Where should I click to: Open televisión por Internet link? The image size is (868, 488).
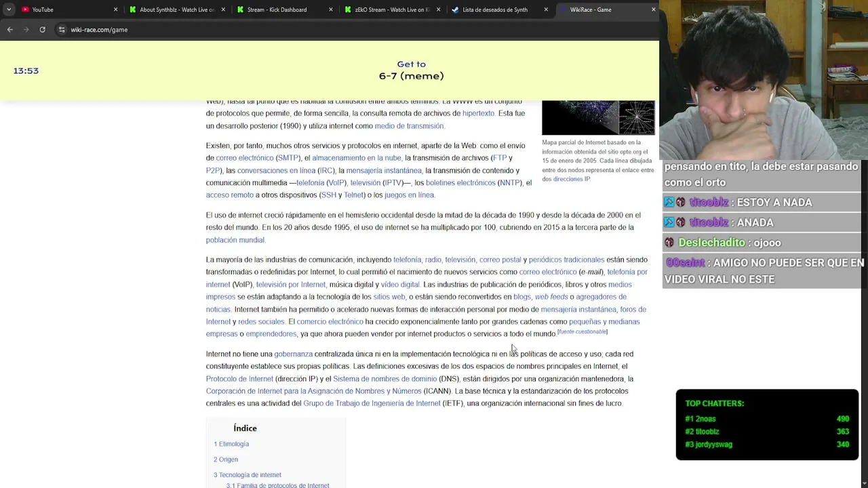click(x=290, y=285)
